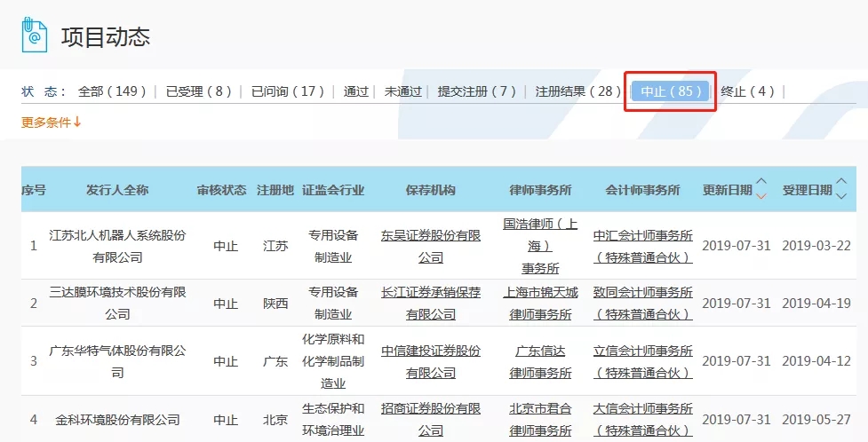The image size is (868, 442).
Task: Select the 通过 status filter
Action: click(x=355, y=91)
